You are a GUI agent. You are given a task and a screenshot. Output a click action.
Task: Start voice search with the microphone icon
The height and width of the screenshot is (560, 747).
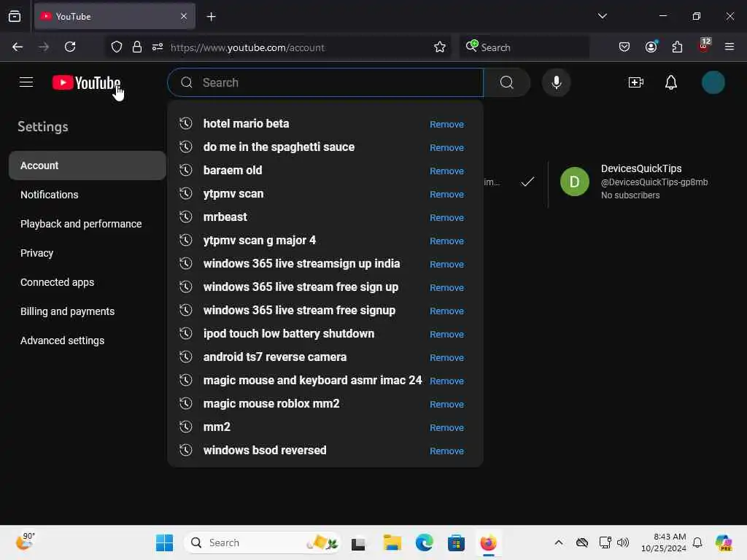coord(556,82)
